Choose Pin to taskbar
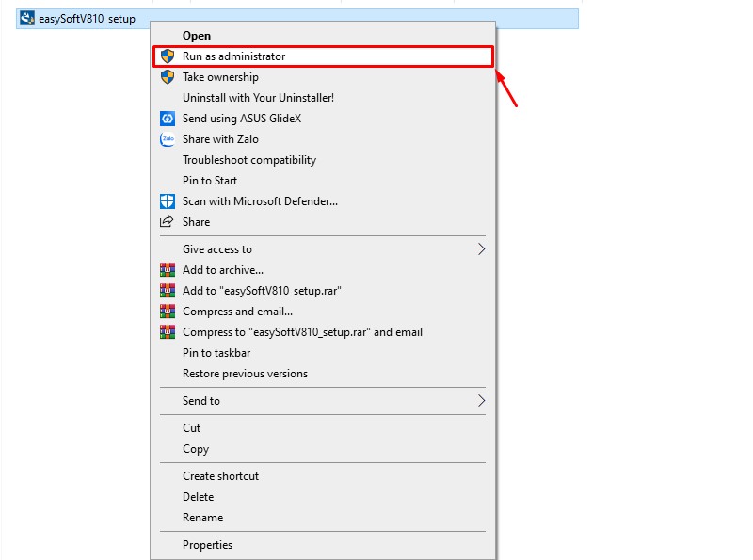Image resolution: width=753 pixels, height=560 pixels. point(323,353)
